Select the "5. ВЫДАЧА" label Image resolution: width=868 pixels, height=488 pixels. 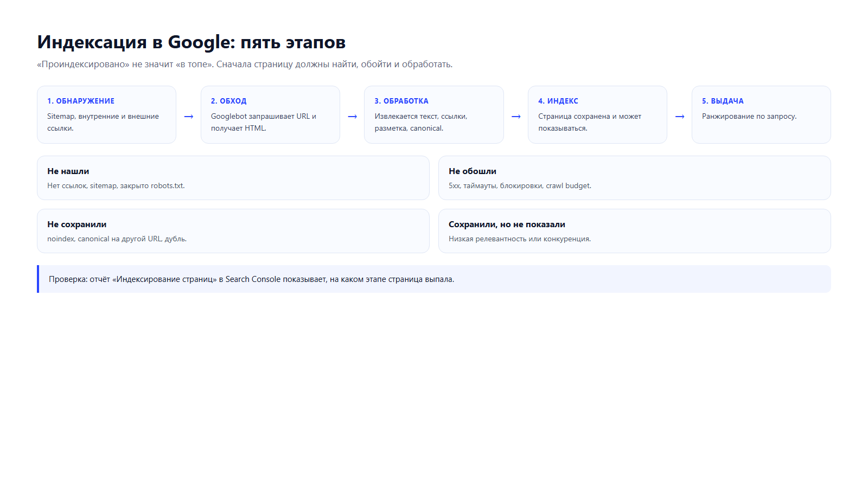coord(723,101)
